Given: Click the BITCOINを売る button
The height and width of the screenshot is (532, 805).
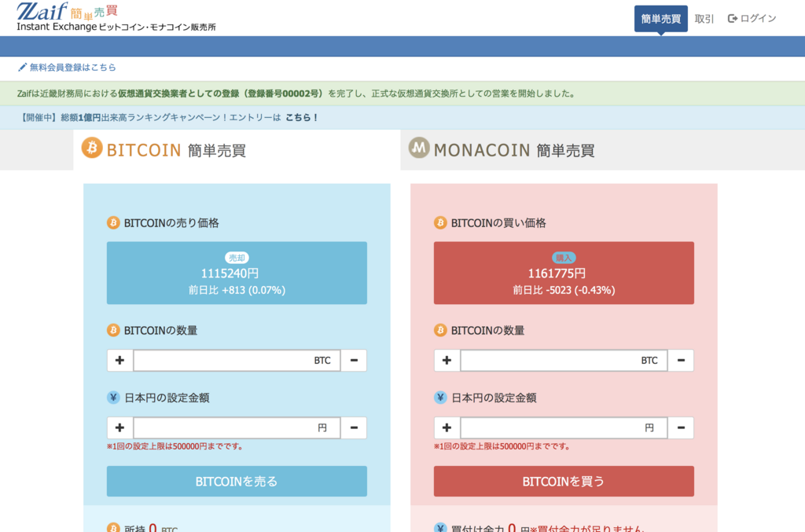Looking at the screenshot, I should (237, 481).
